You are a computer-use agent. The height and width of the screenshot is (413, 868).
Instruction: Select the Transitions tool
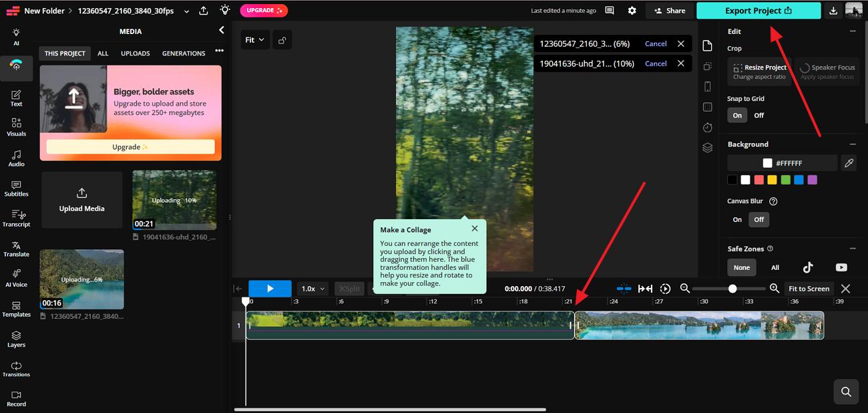(16, 370)
